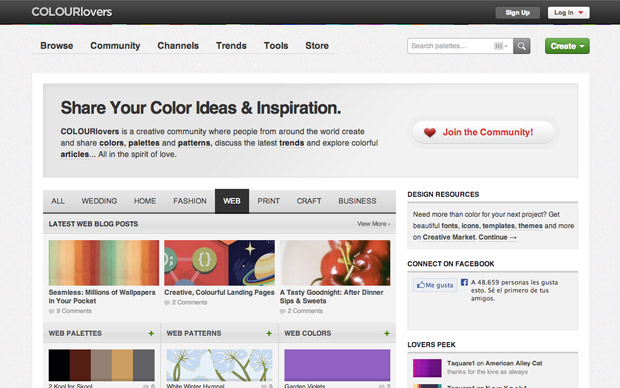Click the View More link
Screen dimensions: 620x388
pos(373,224)
